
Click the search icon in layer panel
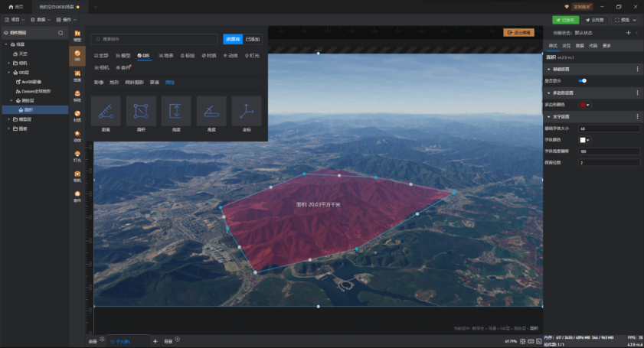[x=60, y=33]
